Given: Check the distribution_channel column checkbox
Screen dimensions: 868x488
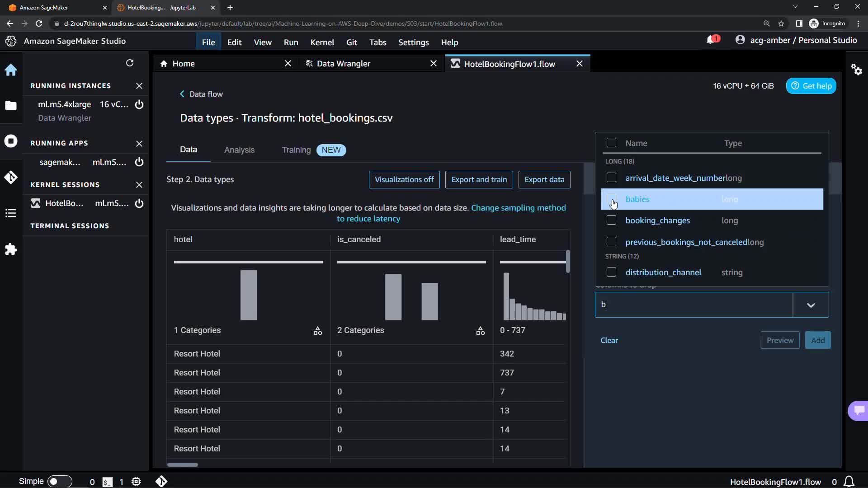Looking at the screenshot, I should (611, 272).
